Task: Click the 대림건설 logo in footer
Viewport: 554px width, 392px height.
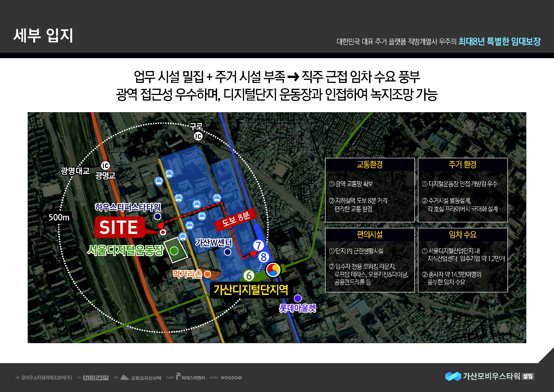Action: (96, 378)
